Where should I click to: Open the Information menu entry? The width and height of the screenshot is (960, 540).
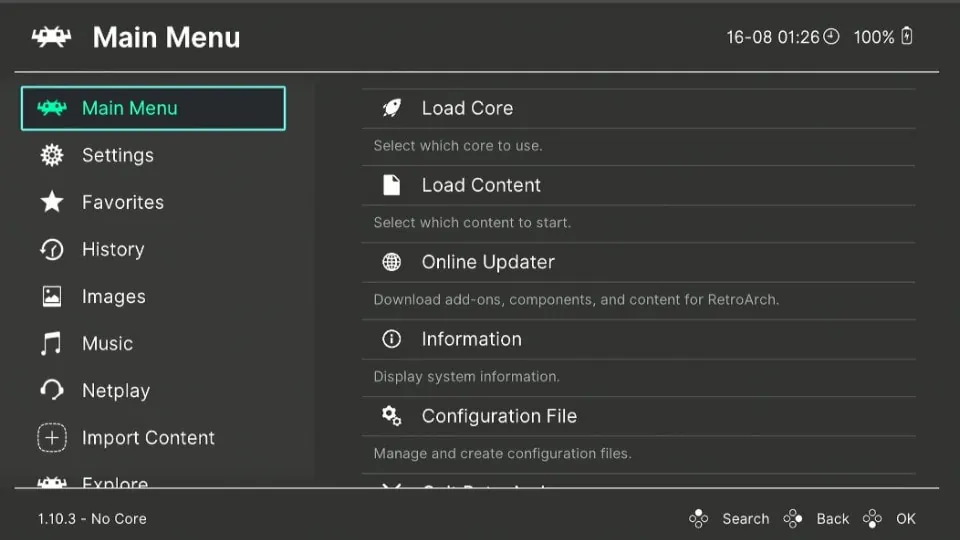[x=639, y=339]
